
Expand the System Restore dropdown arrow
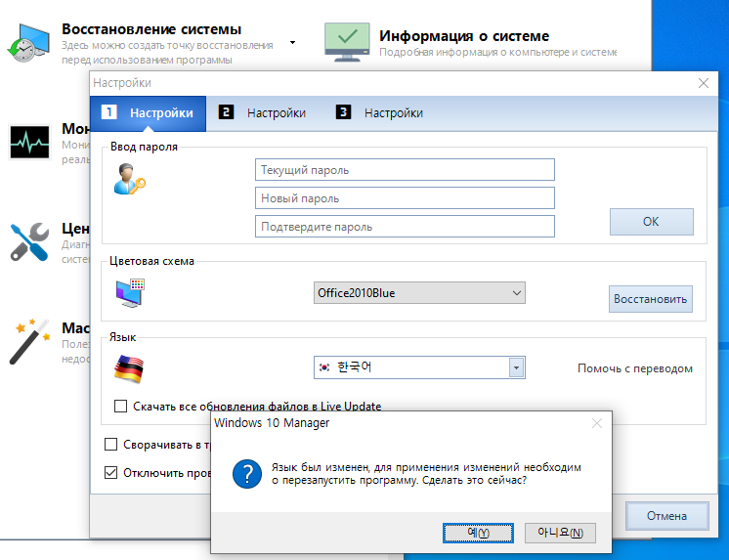pos(293,43)
